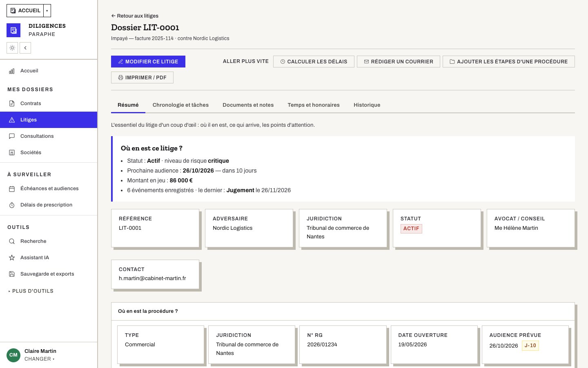Click the Commercial type value

[140, 344]
